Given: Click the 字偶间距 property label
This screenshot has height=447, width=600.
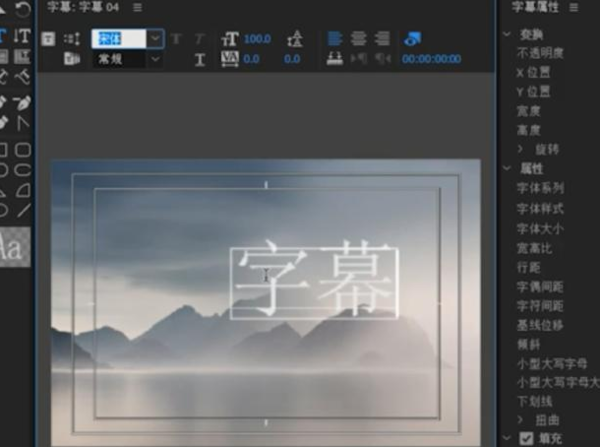Looking at the screenshot, I should tap(540, 287).
